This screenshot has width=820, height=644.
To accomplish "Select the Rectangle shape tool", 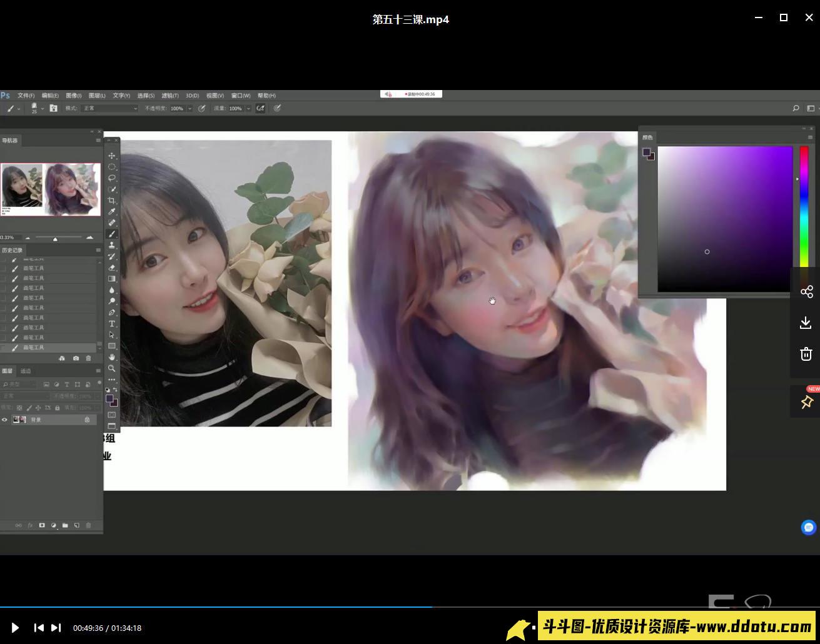I will pos(112,346).
